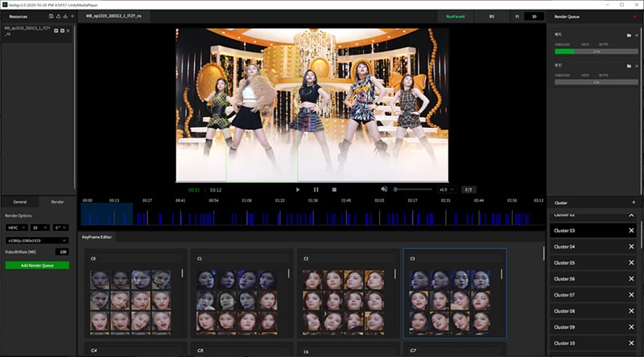The width and height of the screenshot is (644, 357).
Task: Toggle the BS button in the top bar
Action: coord(492,16)
